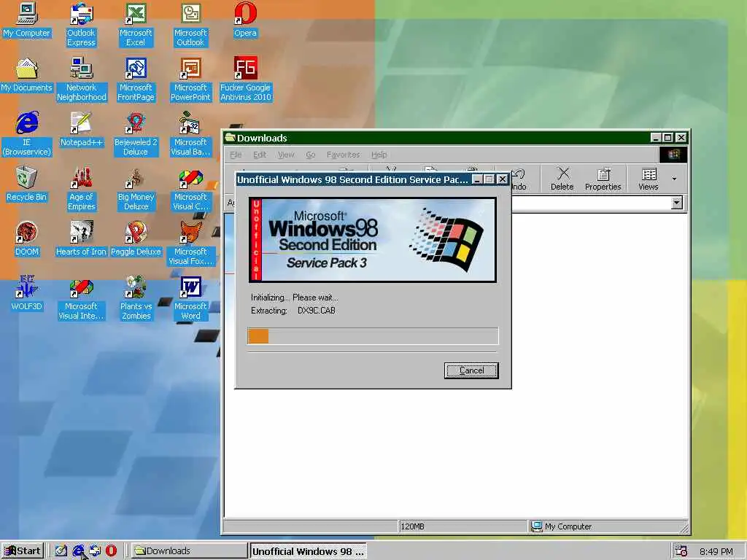Click the extracting file name DX9C.CAB
The image size is (747, 560).
pyautogui.click(x=317, y=311)
